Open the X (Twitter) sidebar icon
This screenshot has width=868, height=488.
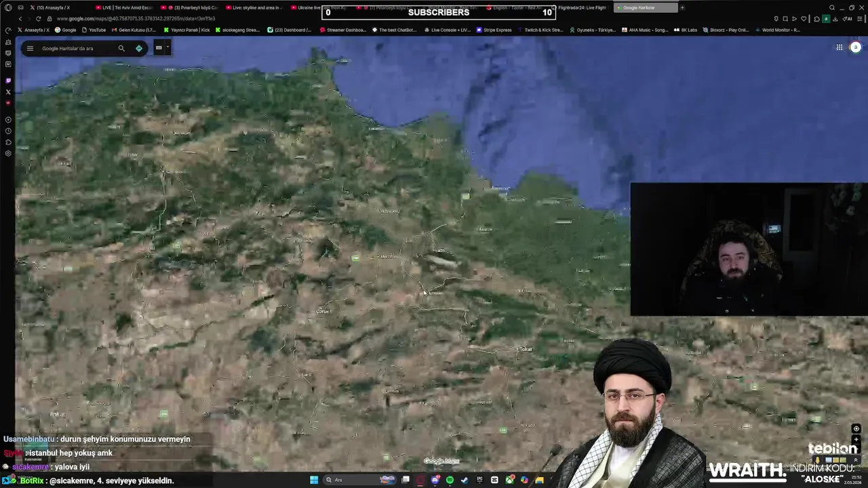pyautogui.click(x=8, y=91)
